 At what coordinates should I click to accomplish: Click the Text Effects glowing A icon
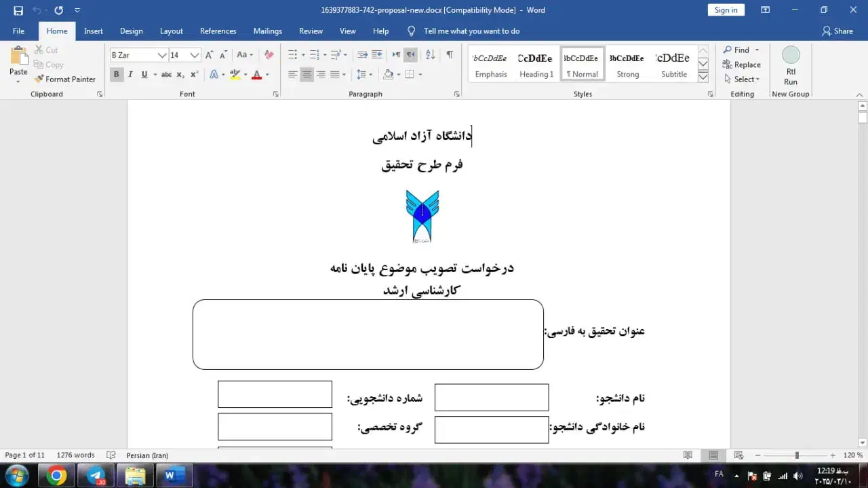(x=214, y=75)
